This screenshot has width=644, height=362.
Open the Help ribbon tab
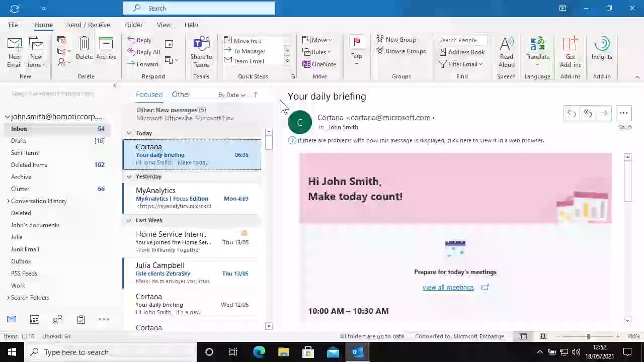point(191,25)
